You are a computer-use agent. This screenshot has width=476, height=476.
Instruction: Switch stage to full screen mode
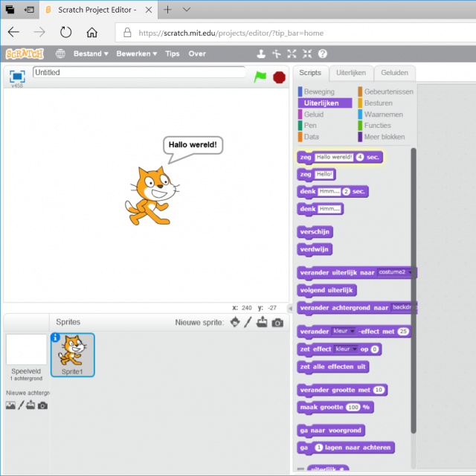(17, 76)
